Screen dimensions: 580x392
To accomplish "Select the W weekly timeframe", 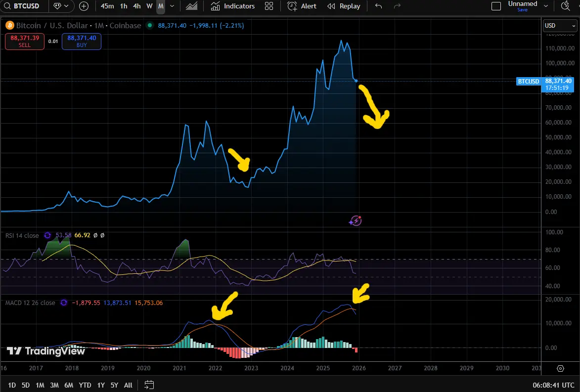I will tap(149, 6).
